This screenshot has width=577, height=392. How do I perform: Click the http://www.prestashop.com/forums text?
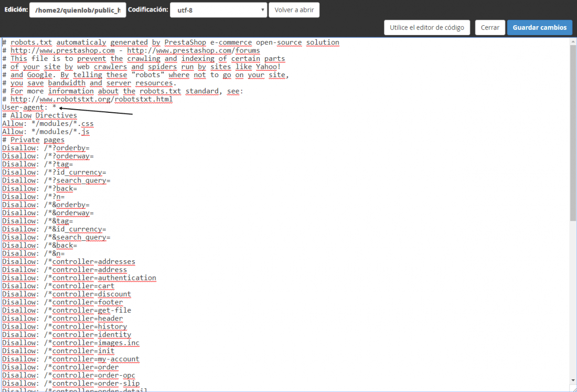(x=194, y=51)
